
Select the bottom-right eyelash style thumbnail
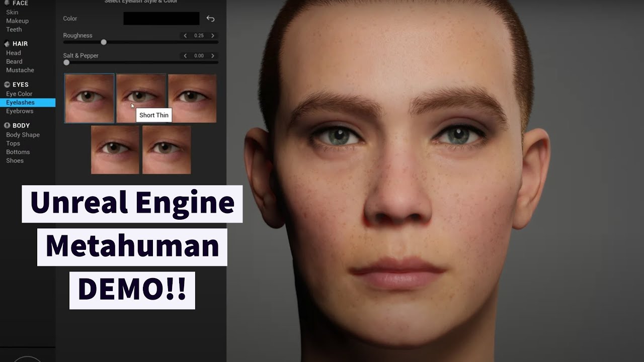point(167,150)
